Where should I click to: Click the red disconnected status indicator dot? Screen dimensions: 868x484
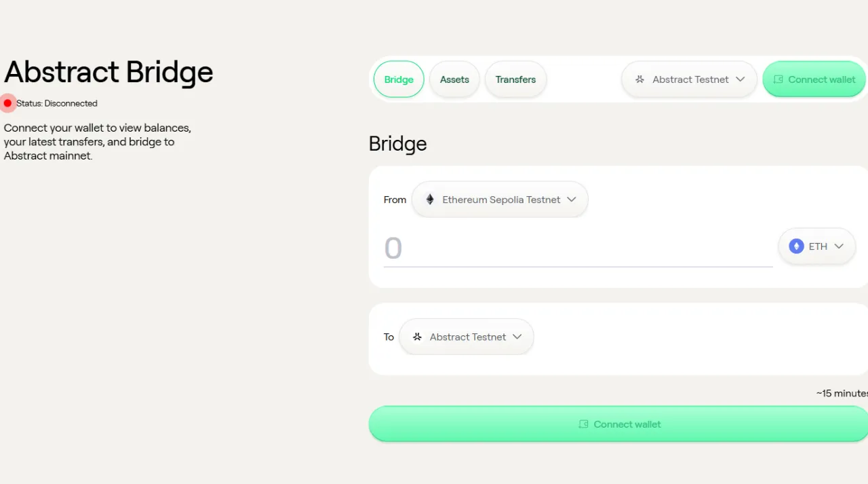[7, 103]
